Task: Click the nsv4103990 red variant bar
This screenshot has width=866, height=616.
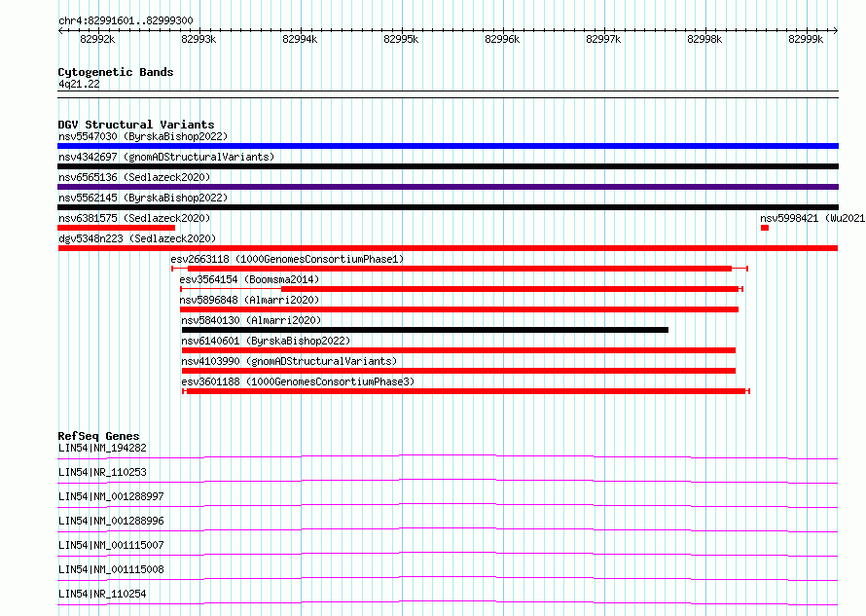Action: [x=459, y=371]
